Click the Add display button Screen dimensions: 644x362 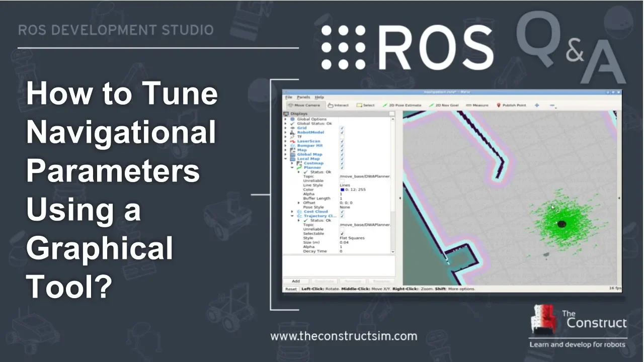click(296, 281)
